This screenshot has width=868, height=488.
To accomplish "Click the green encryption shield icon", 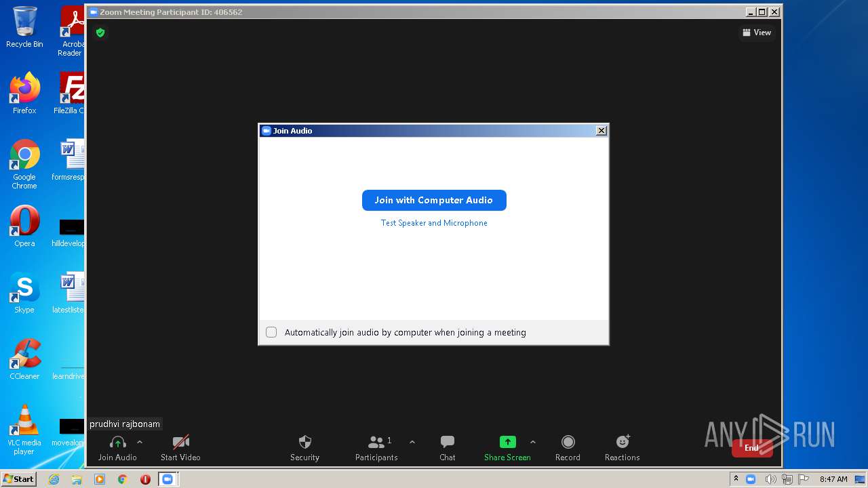I will pos(100,33).
